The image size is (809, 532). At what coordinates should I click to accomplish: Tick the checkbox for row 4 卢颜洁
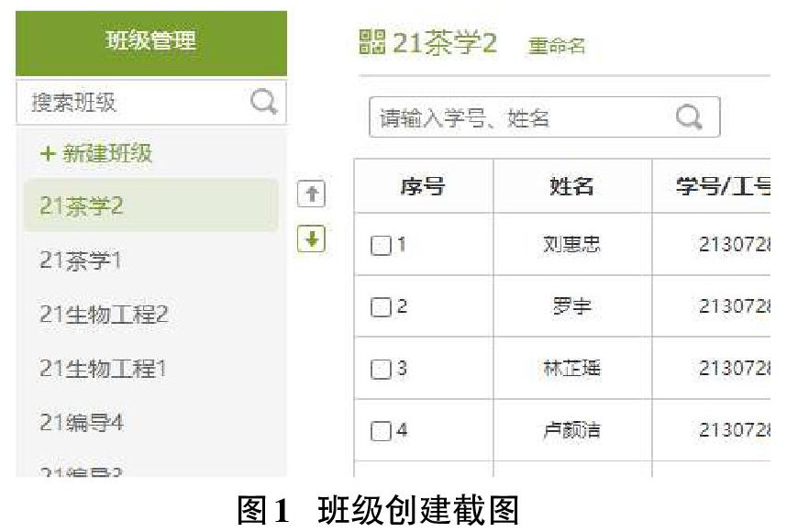(x=381, y=431)
